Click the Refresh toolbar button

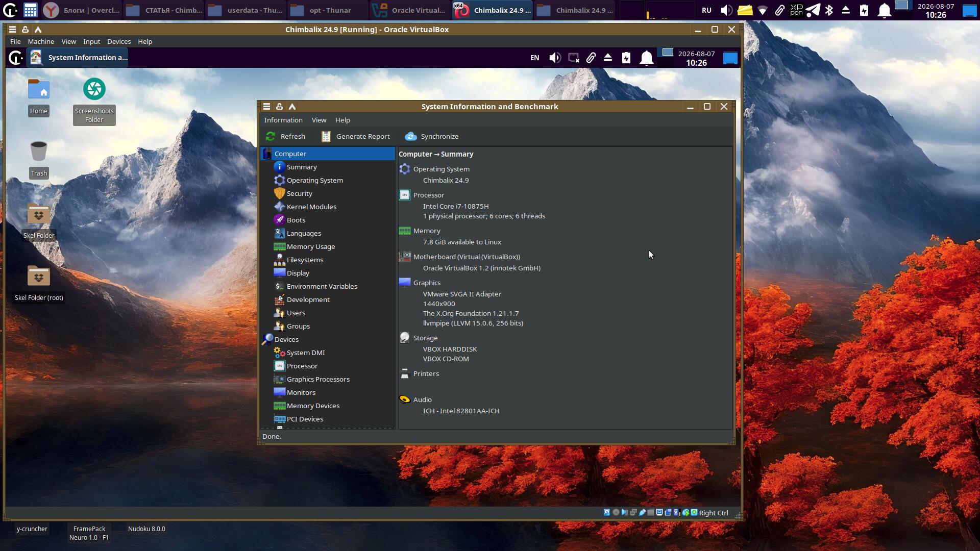tap(286, 136)
